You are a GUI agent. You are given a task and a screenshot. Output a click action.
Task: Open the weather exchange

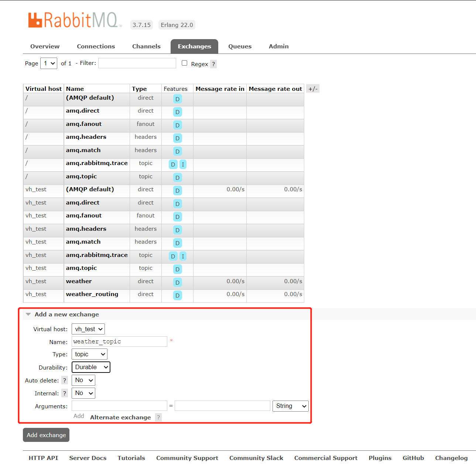[79, 281]
